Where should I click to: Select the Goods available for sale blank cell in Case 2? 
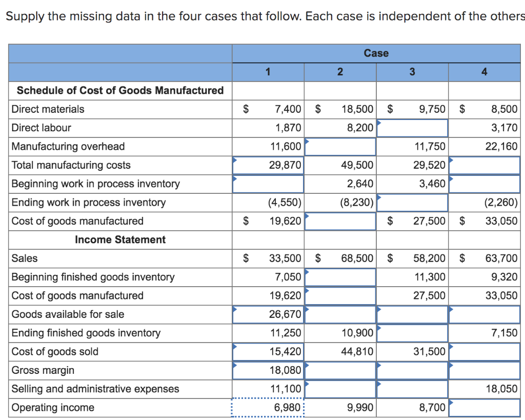click(340, 314)
